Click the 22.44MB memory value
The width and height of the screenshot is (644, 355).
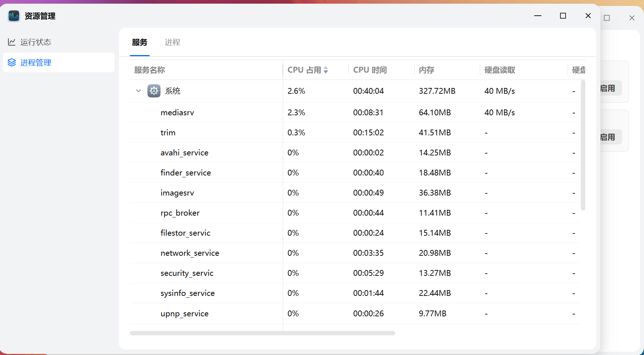click(x=435, y=293)
